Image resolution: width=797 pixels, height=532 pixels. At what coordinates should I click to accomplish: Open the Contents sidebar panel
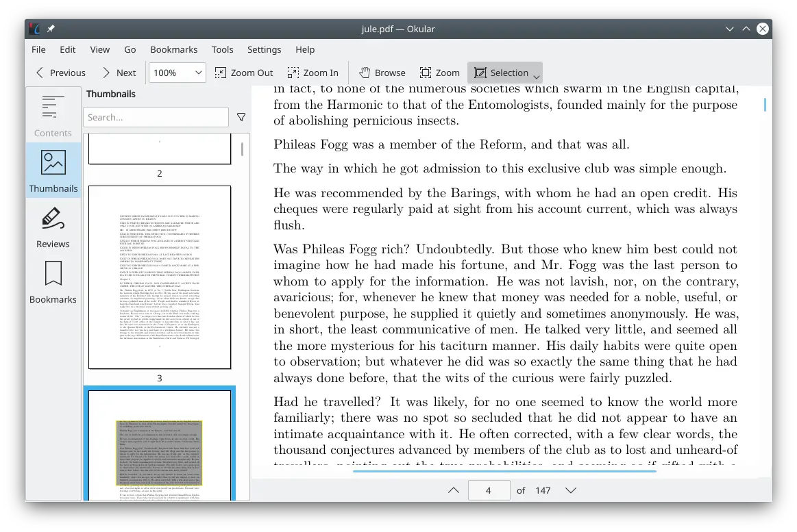(x=53, y=115)
